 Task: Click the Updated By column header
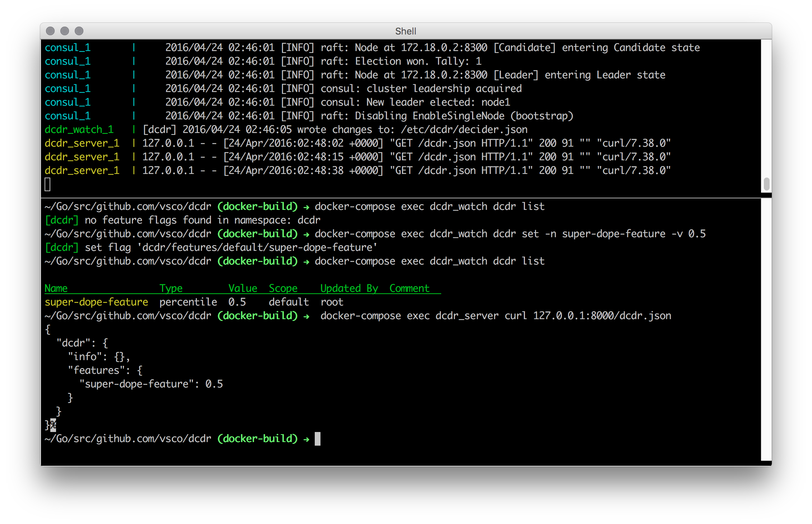(349, 288)
